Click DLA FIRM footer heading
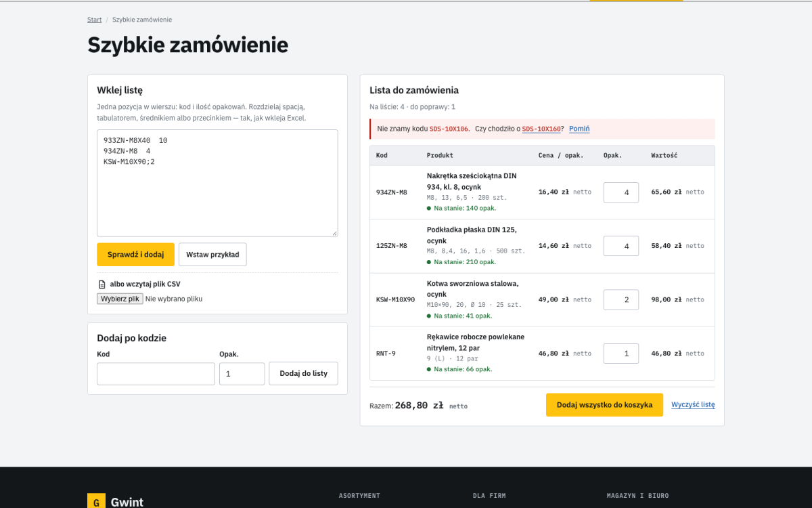Image resolution: width=812 pixels, height=508 pixels. click(489, 496)
